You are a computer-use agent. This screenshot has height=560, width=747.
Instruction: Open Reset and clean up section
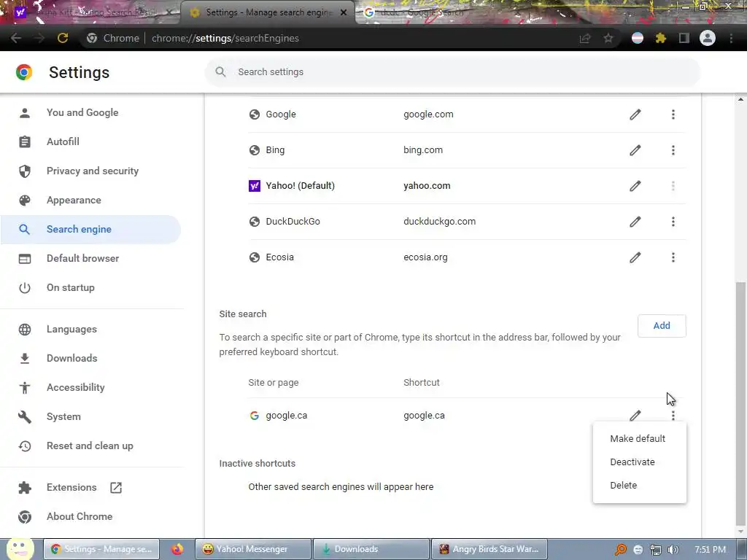tap(90, 446)
